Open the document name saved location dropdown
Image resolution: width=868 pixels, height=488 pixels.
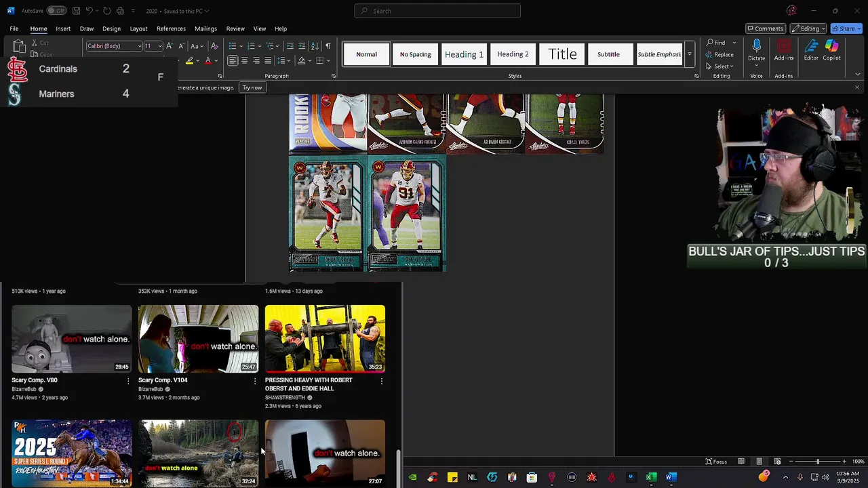click(206, 11)
